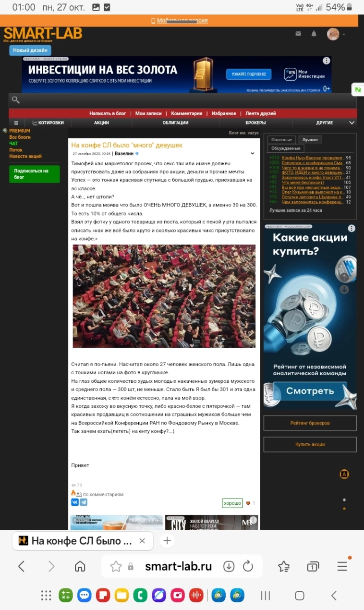This screenshot has width=364, height=610.
Task: Open the КОТИРОВКИ menu
Action: 48,123
